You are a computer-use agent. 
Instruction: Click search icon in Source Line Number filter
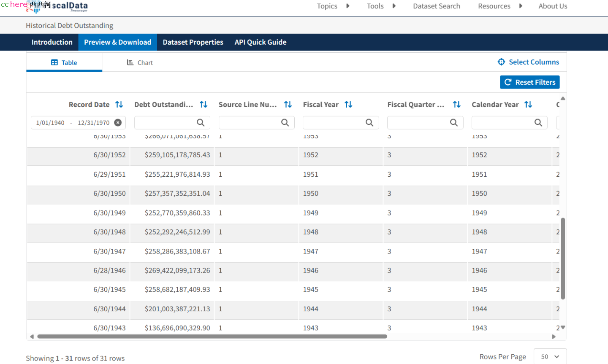pos(285,122)
